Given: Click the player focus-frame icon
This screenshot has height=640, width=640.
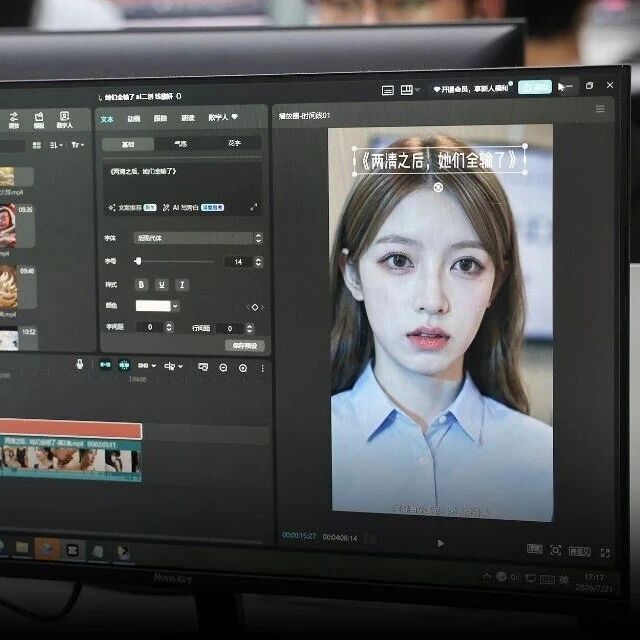Looking at the screenshot, I should tap(556, 550).
